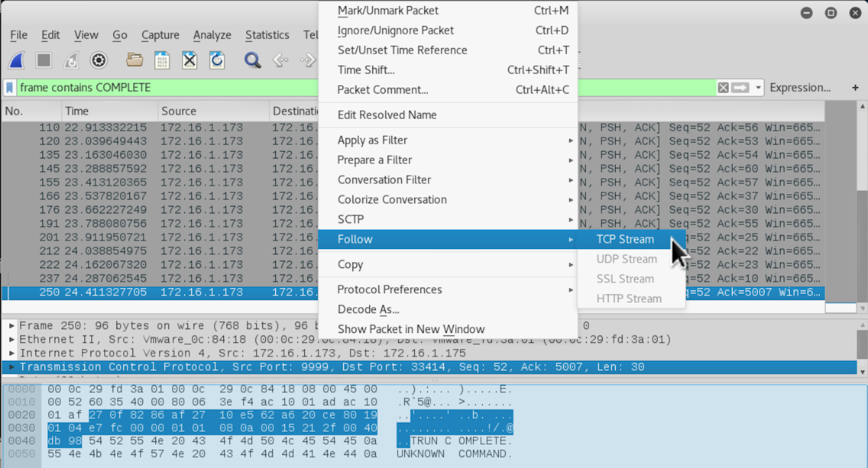Click hex row offset 0040

[x=21, y=441]
